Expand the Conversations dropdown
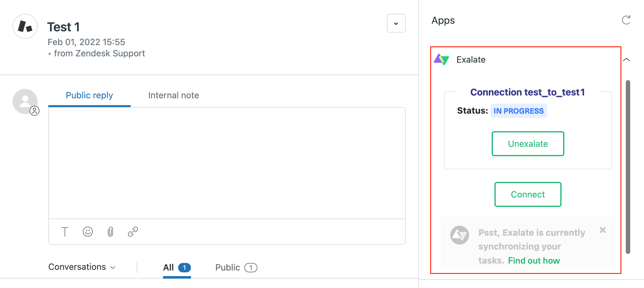 coord(82,267)
